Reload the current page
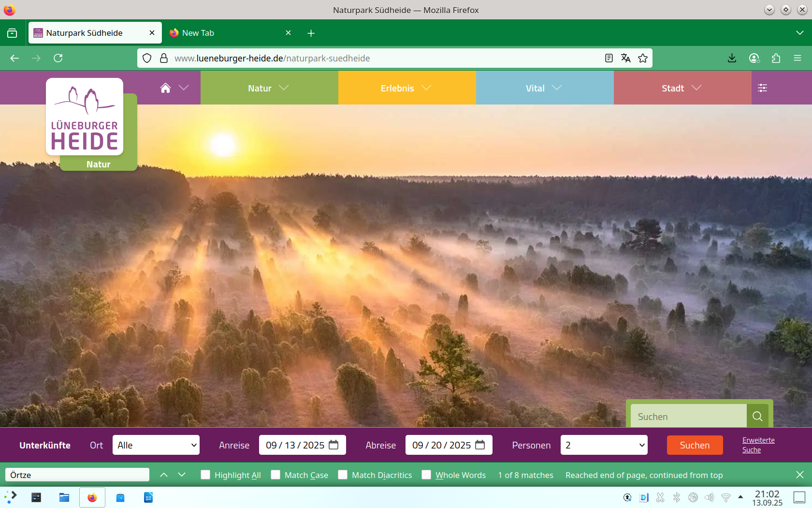 (x=58, y=58)
